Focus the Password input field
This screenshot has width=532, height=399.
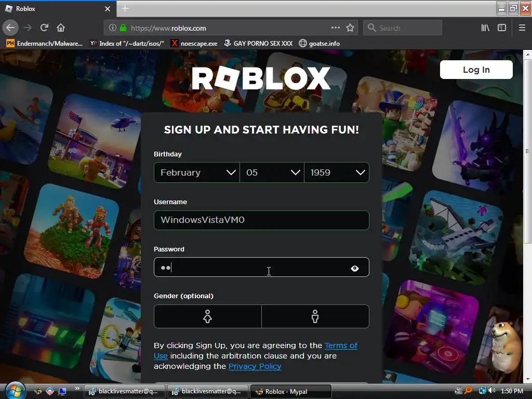click(261, 267)
